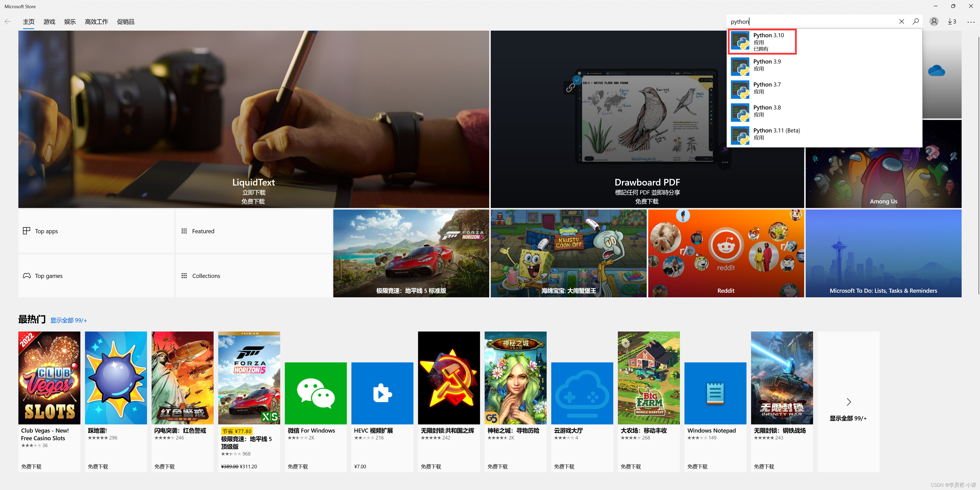
Task: Open the Forza Horizon 5 标准版 banner
Action: (411, 253)
